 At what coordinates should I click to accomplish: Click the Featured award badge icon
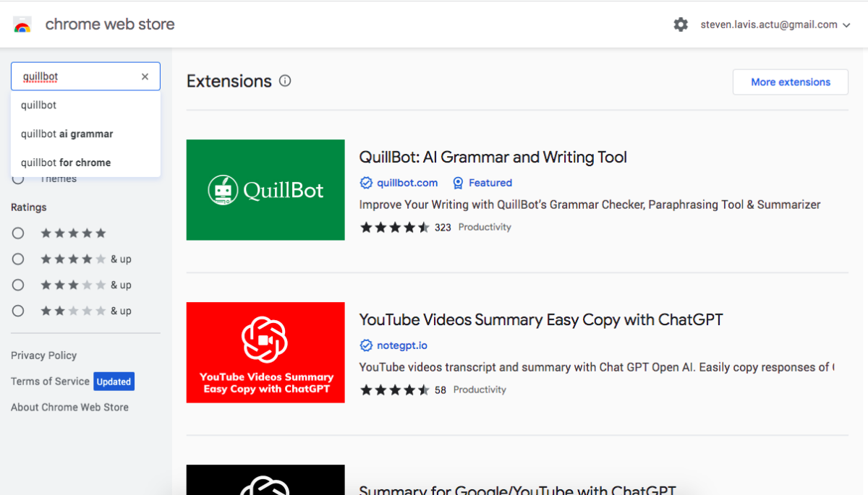[458, 183]
